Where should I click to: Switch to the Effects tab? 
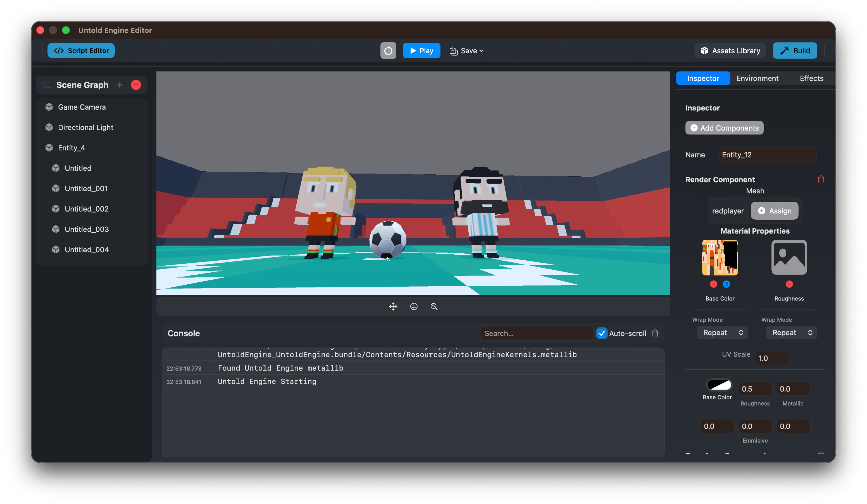coord(811,78)
